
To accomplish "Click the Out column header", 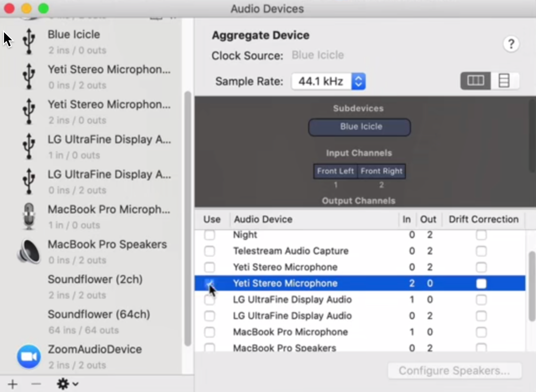I will click(429, 219).
